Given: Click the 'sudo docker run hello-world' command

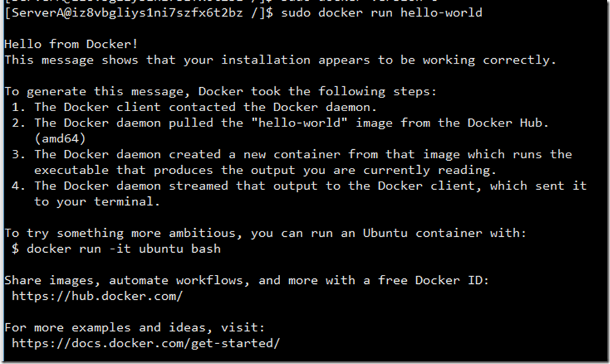Looking at the screenshot, I should click(382, 13).
